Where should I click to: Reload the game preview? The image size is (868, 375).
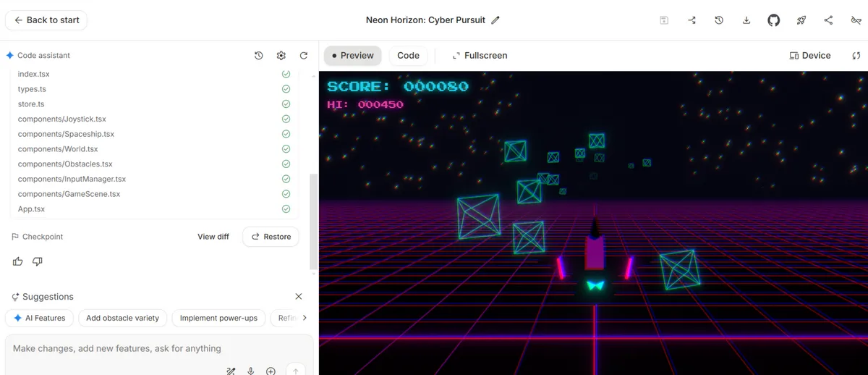point(856,56)
